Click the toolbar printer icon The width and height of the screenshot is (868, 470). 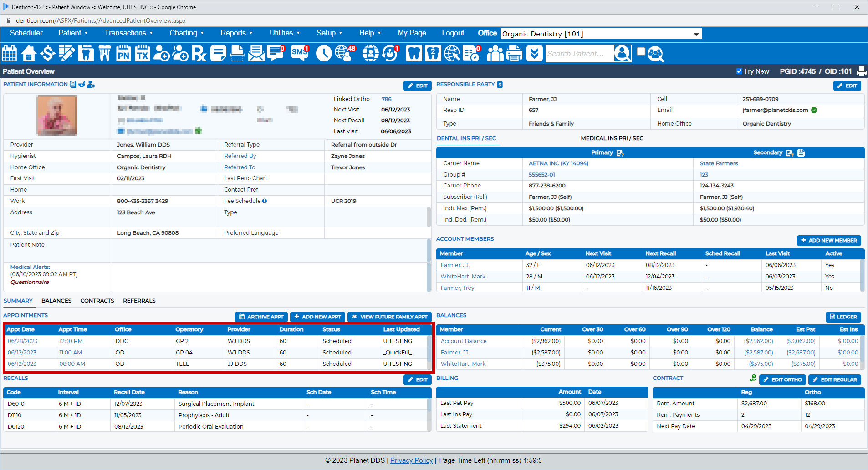[515, 54]
